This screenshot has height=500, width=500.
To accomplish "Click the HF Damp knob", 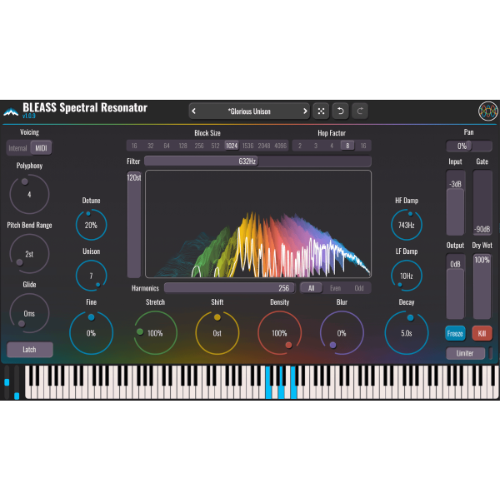I will click(406, 225).
